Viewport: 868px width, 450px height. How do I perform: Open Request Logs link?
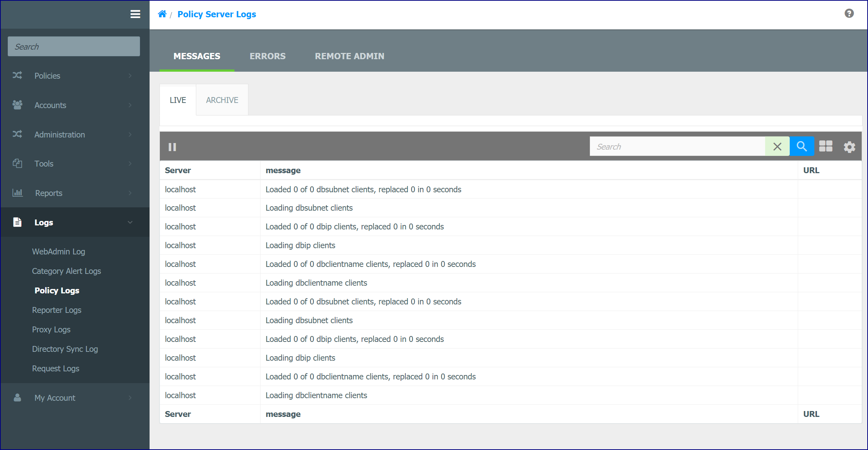coord(55,368)
